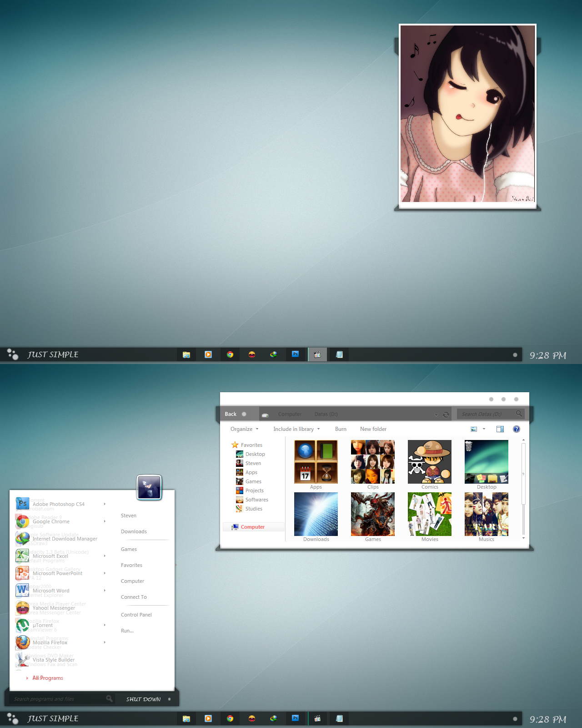The image size is (582, 728).
Task: Open the shutdown options arrow beside Shut Down
Action: coord(170,699)
